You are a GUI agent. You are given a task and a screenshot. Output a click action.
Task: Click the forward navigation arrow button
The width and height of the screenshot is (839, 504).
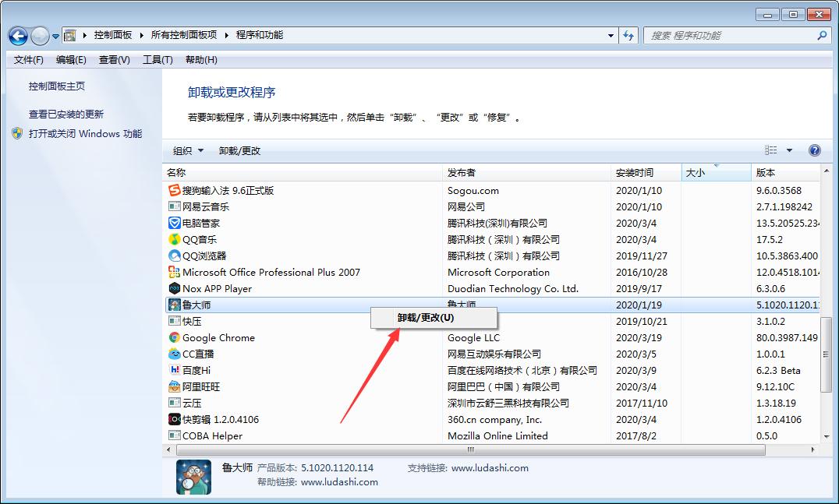click(40, 36)
